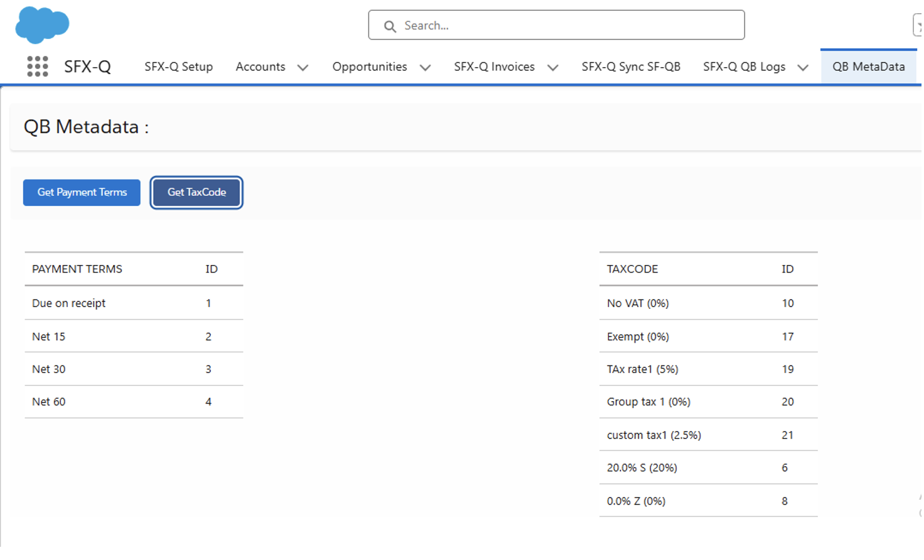Select the QB MetaData tab
The height and width of the screenshot is (560, 924).
point(868,67)
